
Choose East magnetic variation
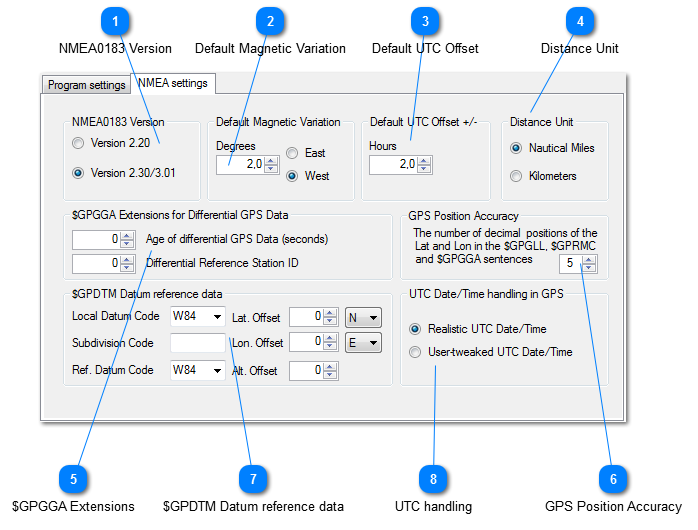292,153
